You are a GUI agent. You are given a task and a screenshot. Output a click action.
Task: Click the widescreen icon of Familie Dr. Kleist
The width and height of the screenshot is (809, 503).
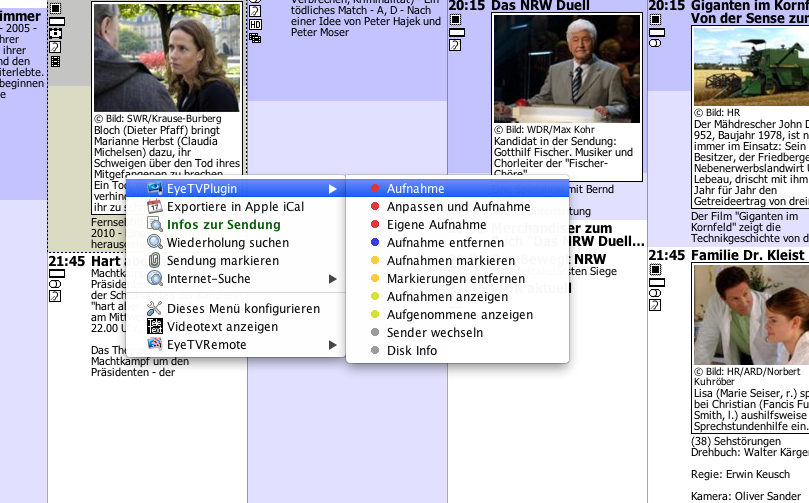(657, 282)
